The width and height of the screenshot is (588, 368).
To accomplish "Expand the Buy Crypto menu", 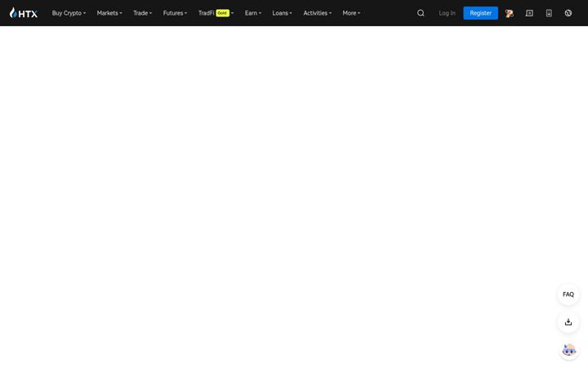I will pyautogui.click(x=69, y=13).
